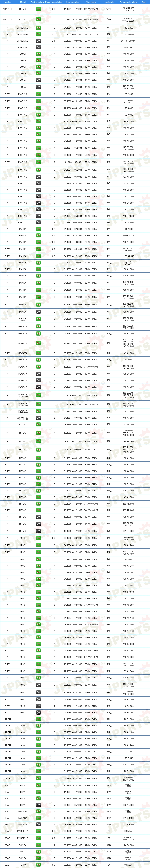The height and width of the screenshot is (868, 150).
Task: Click petrol icon for UNO 156 C.046
Action: tap(38, 586)
